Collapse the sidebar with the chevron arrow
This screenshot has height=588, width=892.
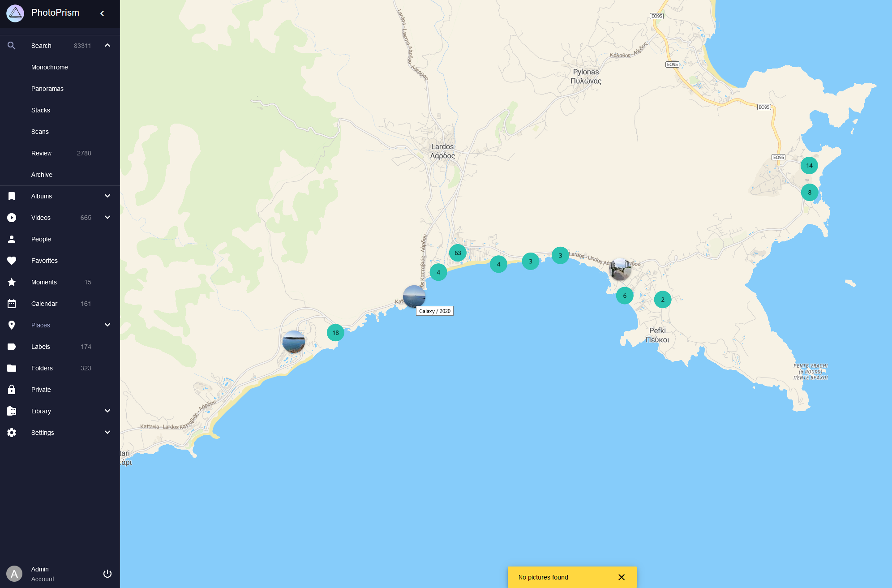pos(102,13)
